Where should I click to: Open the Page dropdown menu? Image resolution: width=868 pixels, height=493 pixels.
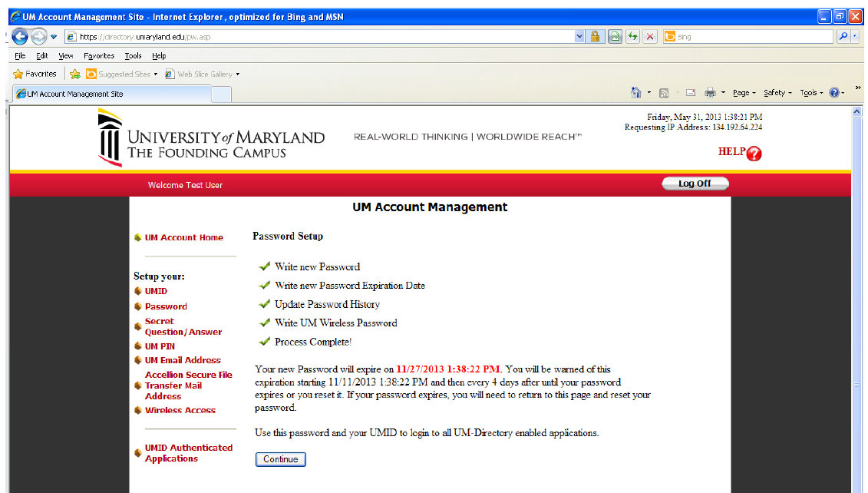pyautogui.click(x=742, y=93)
